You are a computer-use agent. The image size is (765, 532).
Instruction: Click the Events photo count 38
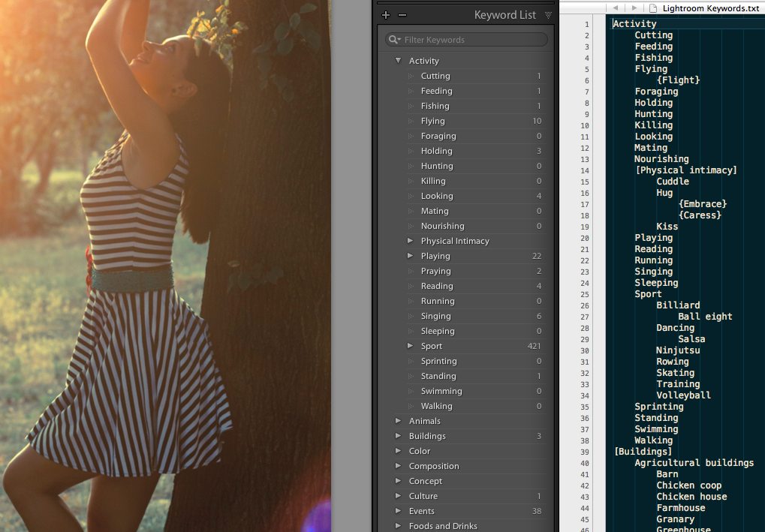[x=537, y=511]
